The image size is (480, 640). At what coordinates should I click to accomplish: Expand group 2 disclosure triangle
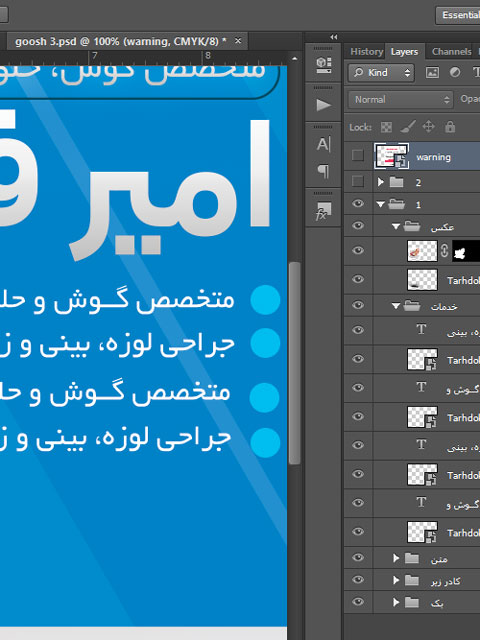381,182
